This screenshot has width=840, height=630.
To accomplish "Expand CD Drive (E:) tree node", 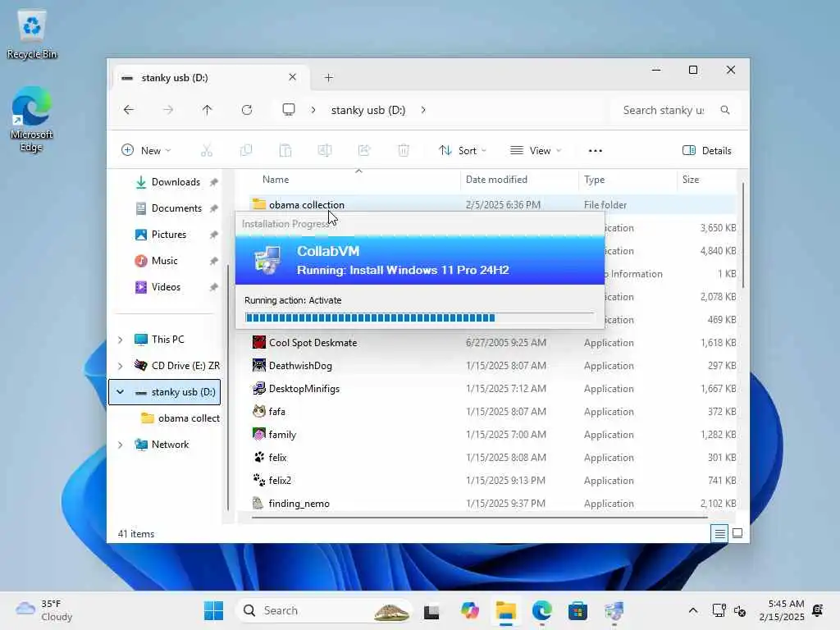I will [120, 366].
